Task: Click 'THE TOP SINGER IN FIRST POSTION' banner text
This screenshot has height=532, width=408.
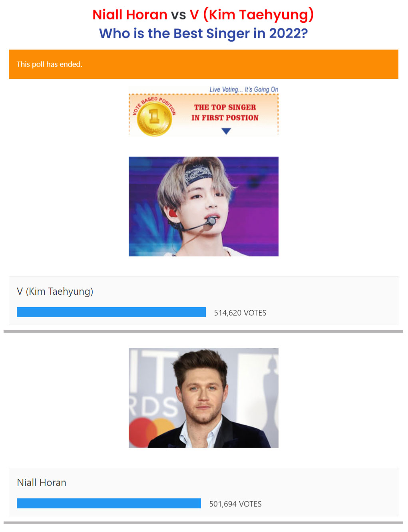Action: 225,113
